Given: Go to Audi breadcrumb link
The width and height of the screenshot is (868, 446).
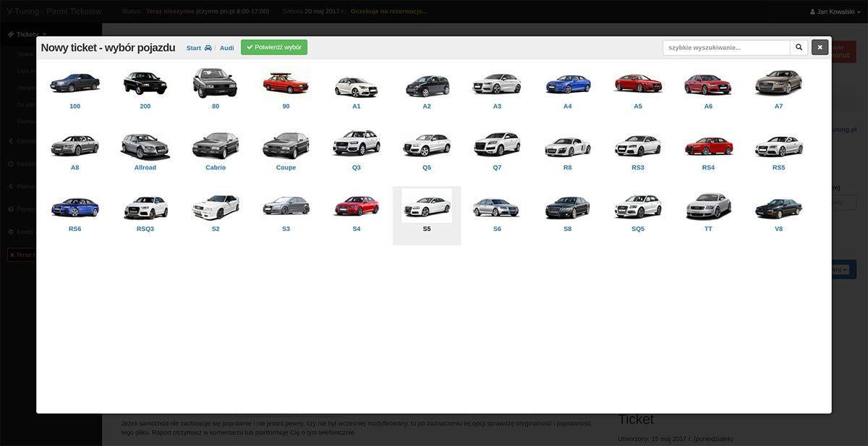Looking at the screenshot, I should coord(226,48).
